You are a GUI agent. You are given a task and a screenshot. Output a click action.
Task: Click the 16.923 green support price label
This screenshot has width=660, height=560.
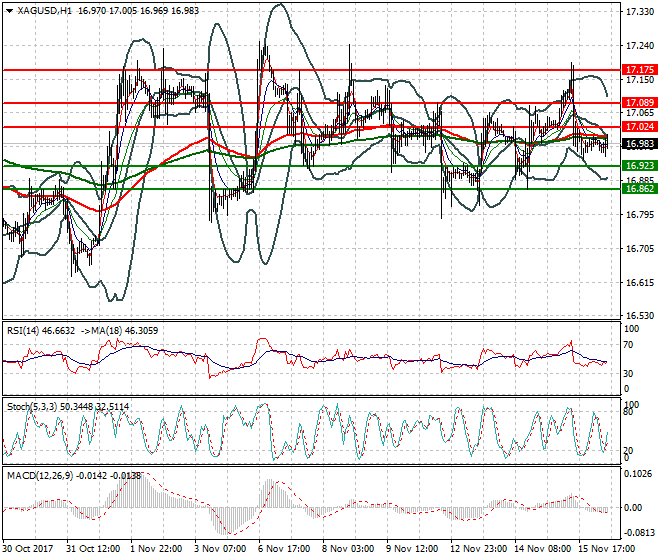pyautogui.click(x=637, y=165)
